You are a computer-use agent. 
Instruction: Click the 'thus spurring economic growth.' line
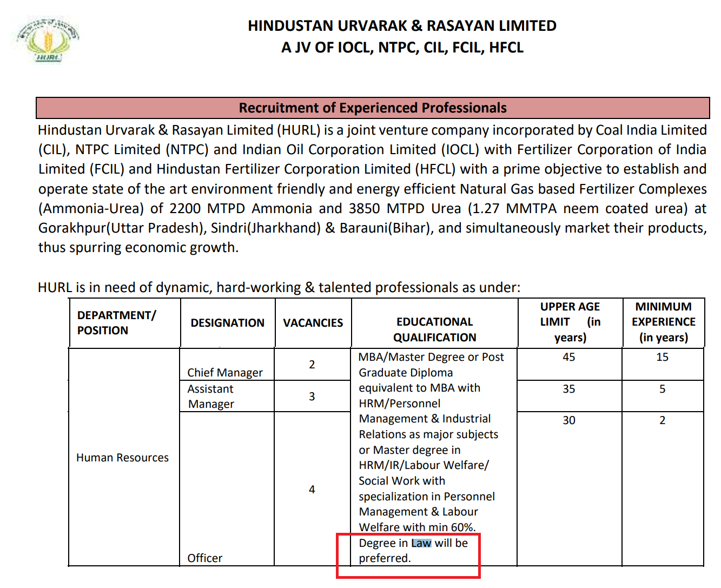pos(138,248)
